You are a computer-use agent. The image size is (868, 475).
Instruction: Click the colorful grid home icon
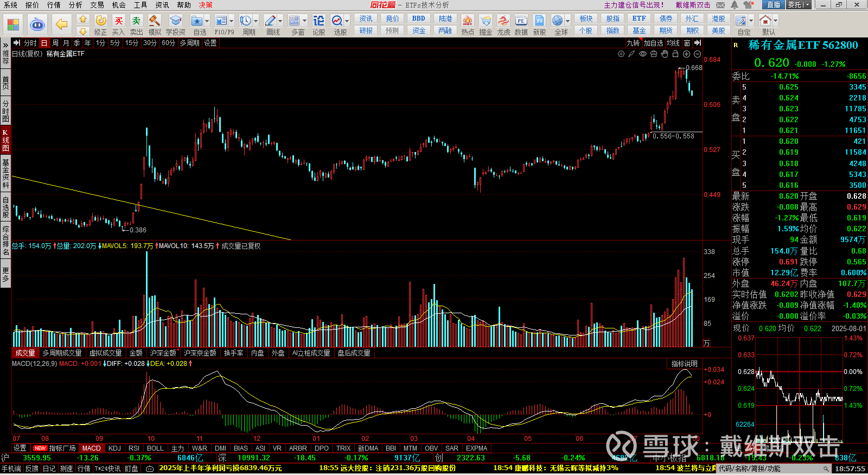coord(13,24)
